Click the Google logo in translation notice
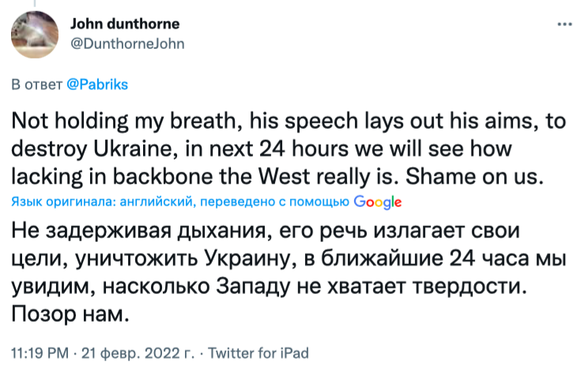 (x=378, y=202)
